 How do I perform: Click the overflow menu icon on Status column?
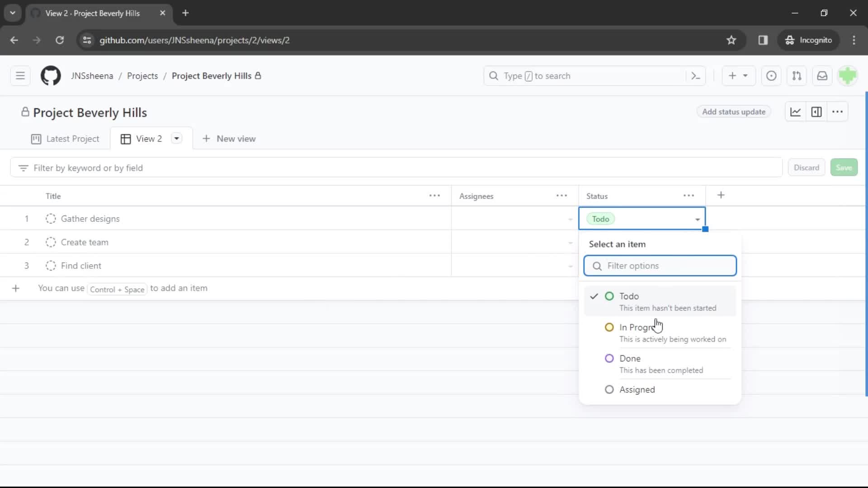tap(689, 196)
